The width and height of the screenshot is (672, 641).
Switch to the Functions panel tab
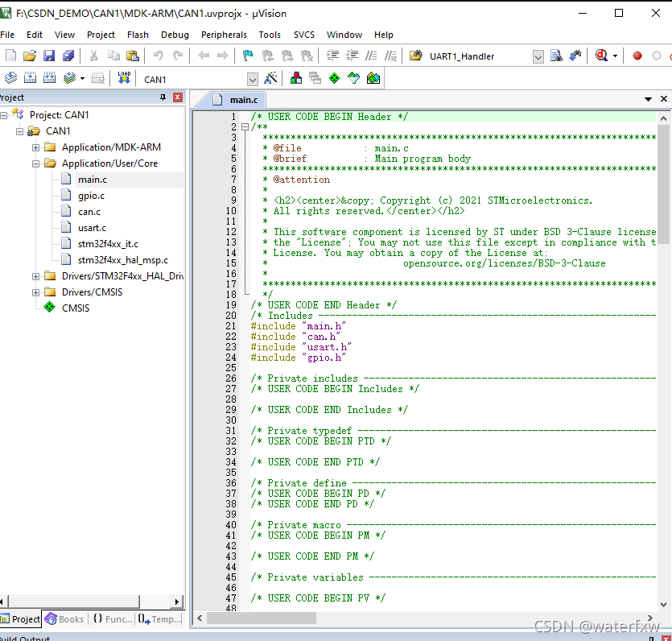pos(113,619)
